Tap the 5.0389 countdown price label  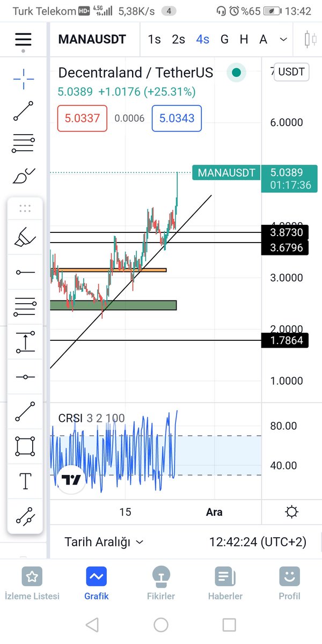[x=290, y=179]
